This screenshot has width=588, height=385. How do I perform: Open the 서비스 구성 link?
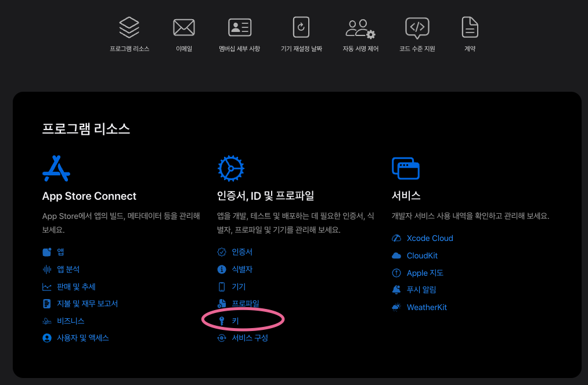(x=250, y=338)
